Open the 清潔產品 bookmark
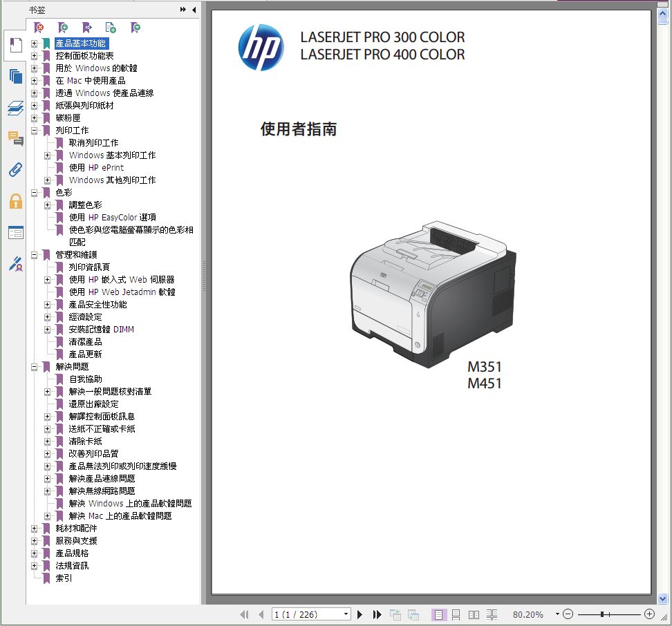 coord(85,342)
